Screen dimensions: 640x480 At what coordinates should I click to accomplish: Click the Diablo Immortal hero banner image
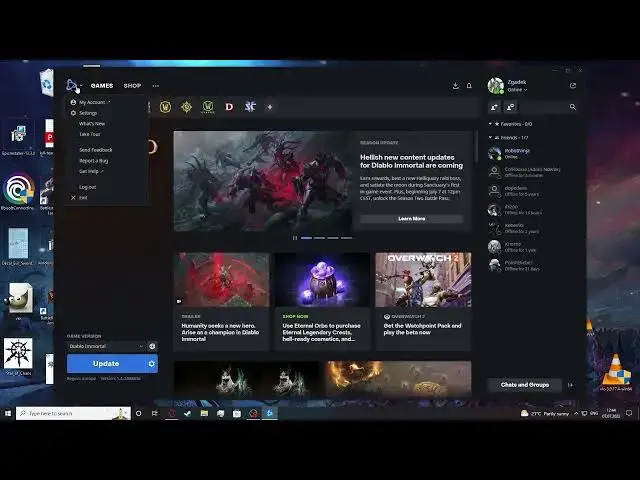click(263, 181)
